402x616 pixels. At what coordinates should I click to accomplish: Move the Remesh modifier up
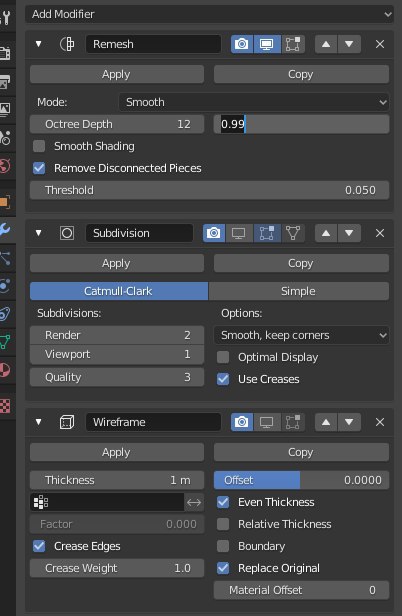point(326,44)
